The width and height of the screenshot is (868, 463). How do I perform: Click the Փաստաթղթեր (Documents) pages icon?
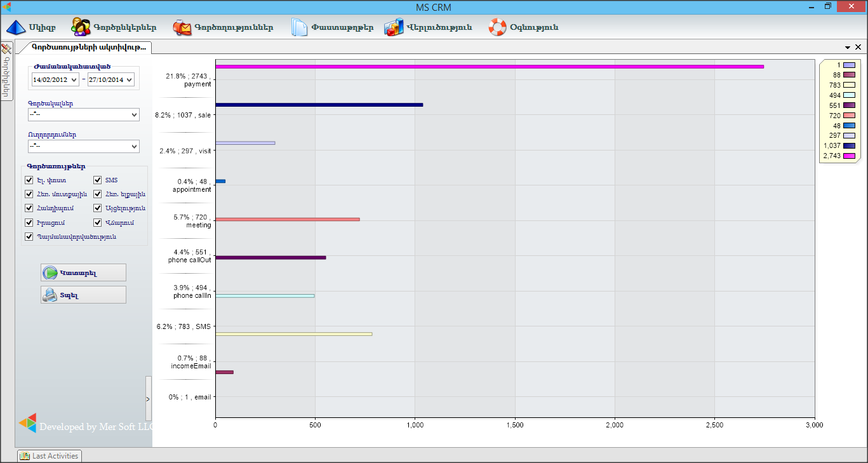299,27
